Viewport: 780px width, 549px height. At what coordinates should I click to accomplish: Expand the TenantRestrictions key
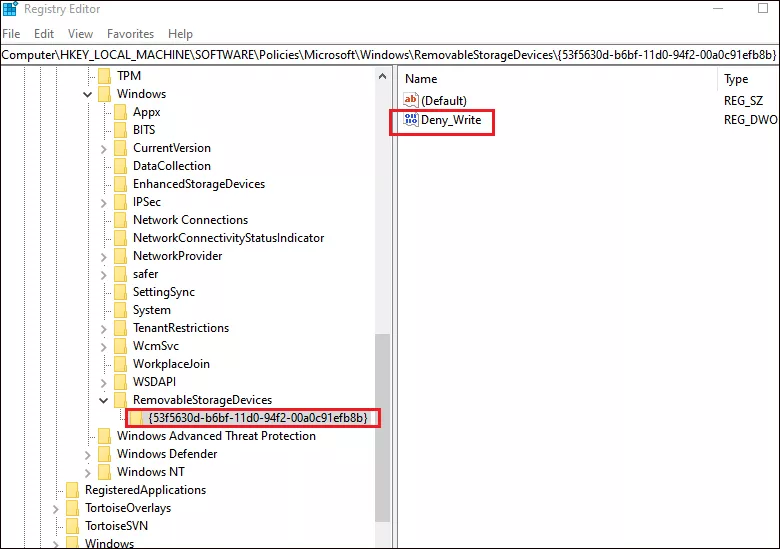[x=103, y=328]
